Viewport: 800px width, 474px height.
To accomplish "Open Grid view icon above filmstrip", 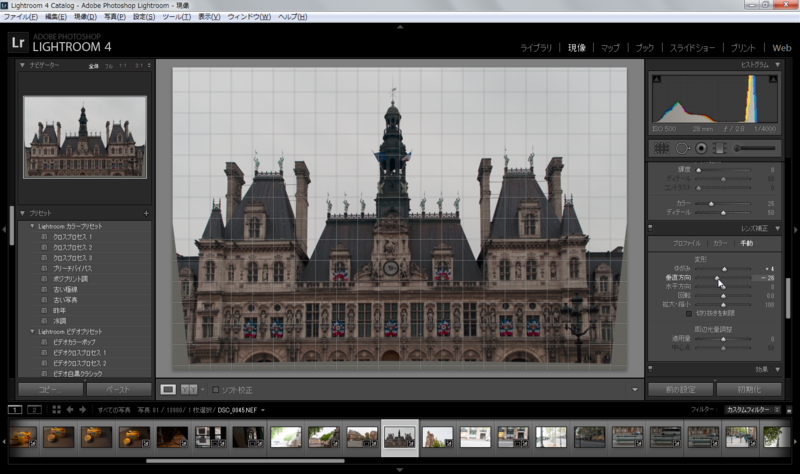I will tap(56, 409).
